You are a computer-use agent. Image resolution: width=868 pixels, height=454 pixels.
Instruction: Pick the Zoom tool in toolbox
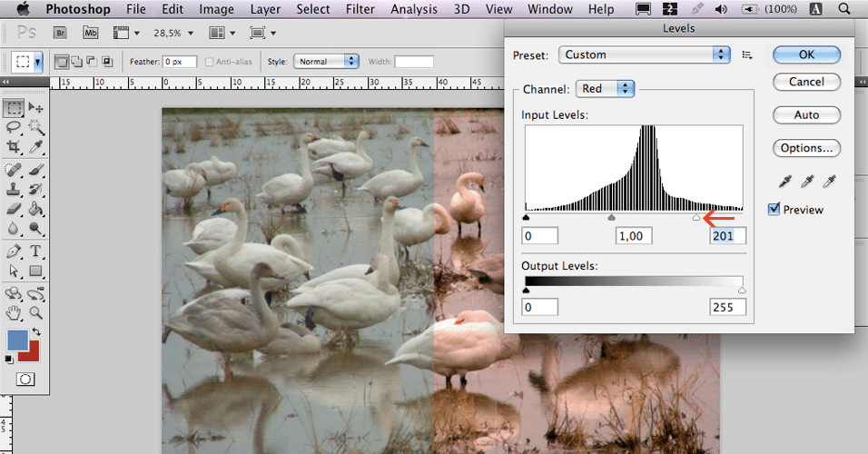tap(36, 313)
